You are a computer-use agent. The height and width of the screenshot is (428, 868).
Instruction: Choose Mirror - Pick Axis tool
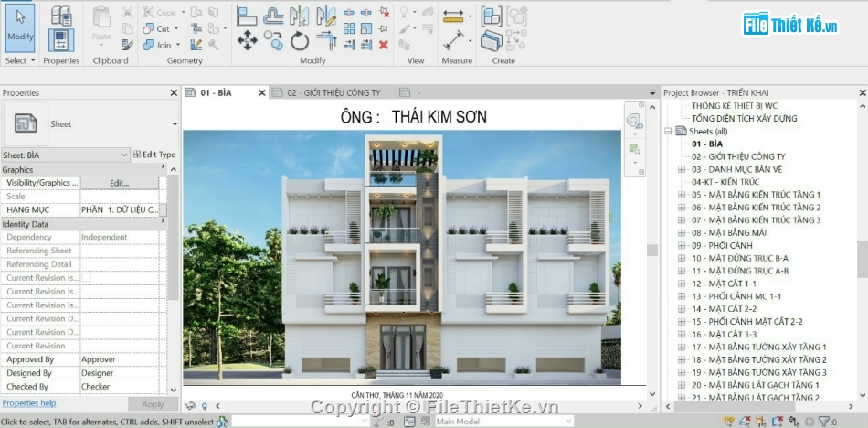(x=300, y=16)
